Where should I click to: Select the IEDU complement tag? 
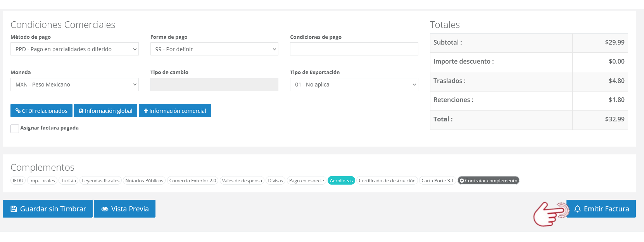pyautogui.click(x=18, y=181)
